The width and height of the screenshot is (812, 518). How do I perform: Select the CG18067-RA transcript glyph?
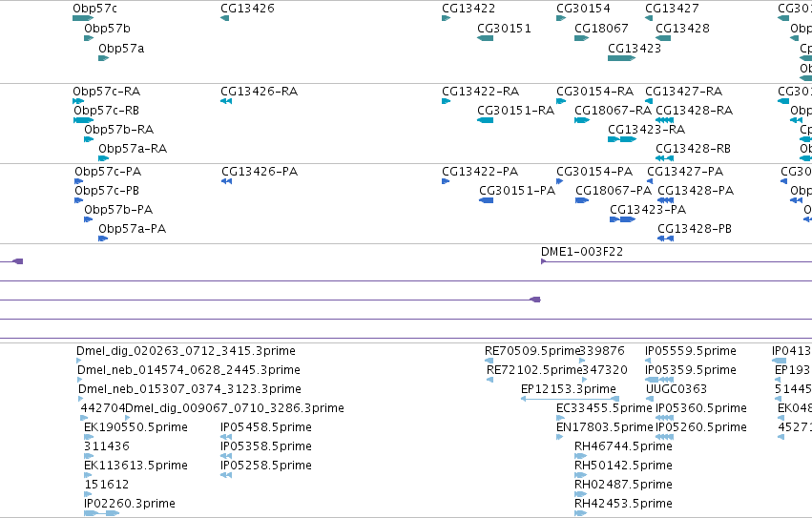pyautogui.click(x=582, y=121)
